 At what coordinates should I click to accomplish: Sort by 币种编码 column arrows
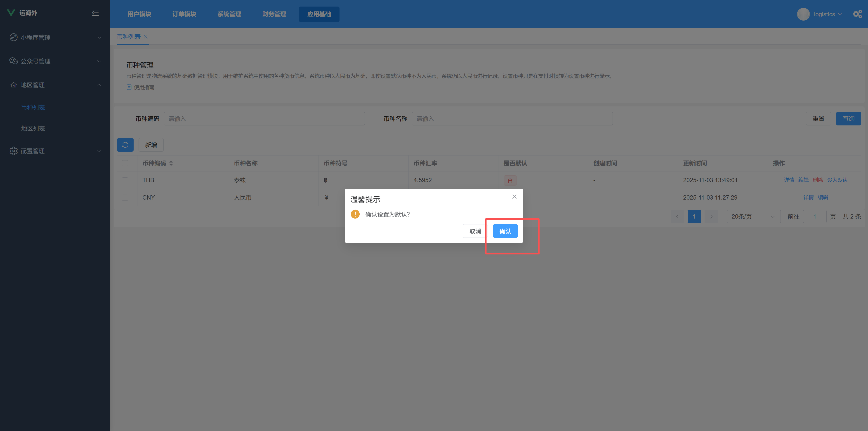171,163
